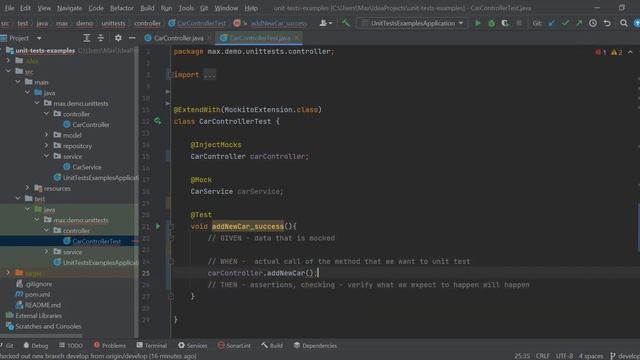Expand the model package

[46, 135]
